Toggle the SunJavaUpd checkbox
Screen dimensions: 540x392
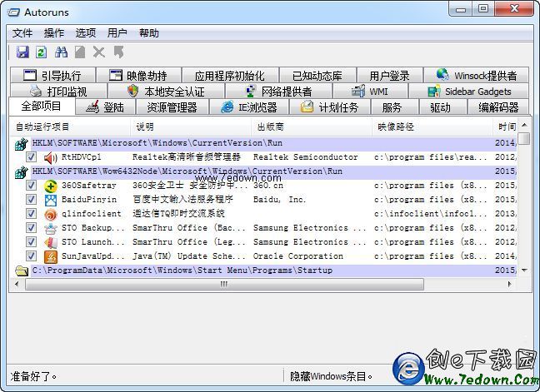tap(31, 256)
